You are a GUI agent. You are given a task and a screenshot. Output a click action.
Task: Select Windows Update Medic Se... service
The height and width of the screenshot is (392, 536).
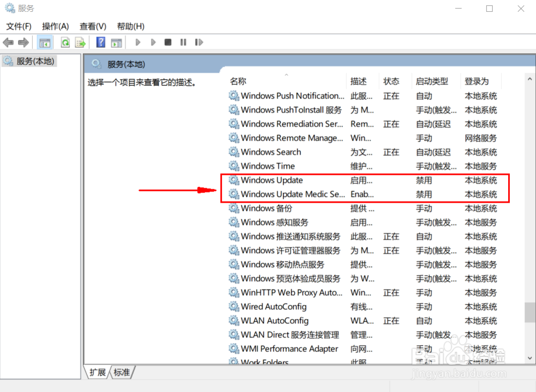pos(293,194)
